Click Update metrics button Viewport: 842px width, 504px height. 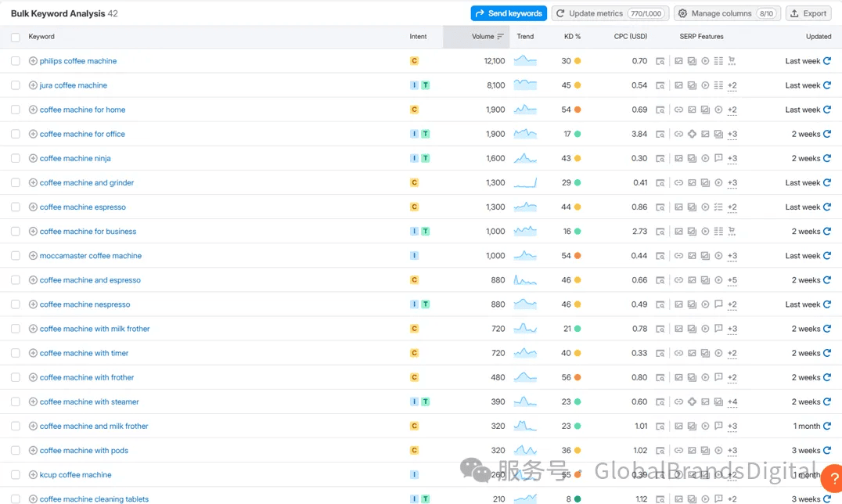pyautogui.click(x=610, y=13)
